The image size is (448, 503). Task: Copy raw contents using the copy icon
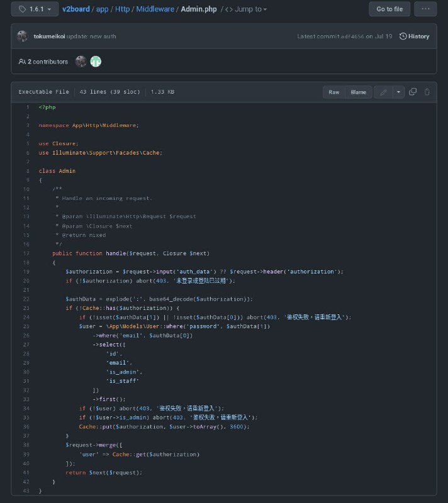[x=413, y=92]
